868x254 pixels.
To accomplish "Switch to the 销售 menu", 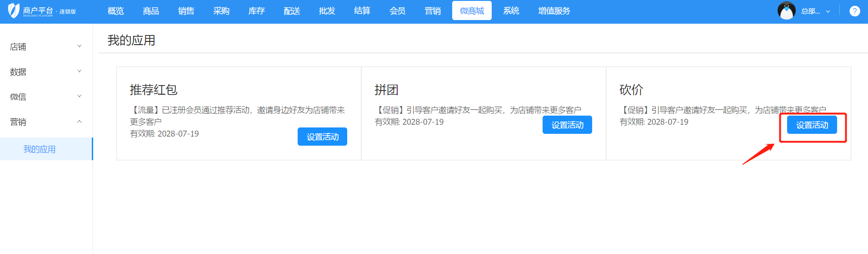I will pos(186,11).
